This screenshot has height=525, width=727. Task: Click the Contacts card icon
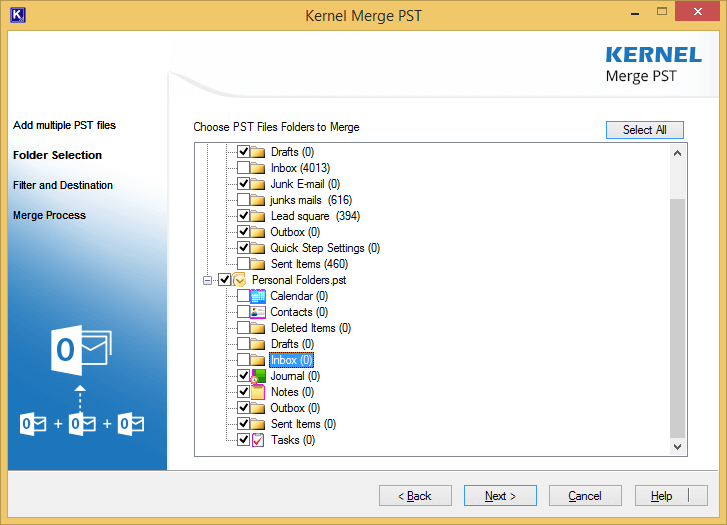point(258,312)
